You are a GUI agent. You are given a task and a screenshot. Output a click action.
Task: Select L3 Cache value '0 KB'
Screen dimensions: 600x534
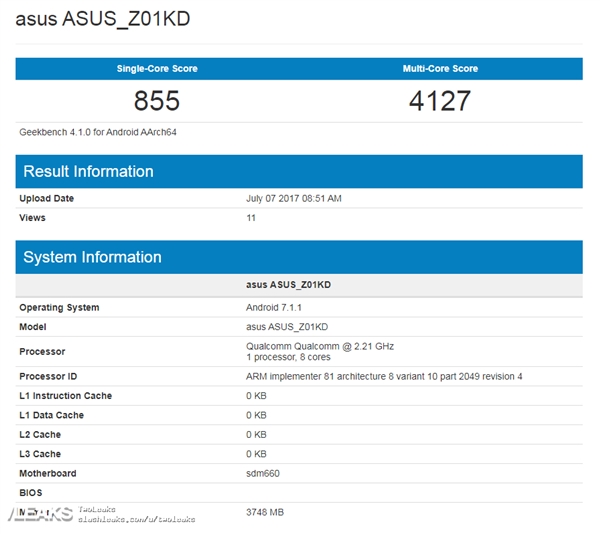coord(256,454)
